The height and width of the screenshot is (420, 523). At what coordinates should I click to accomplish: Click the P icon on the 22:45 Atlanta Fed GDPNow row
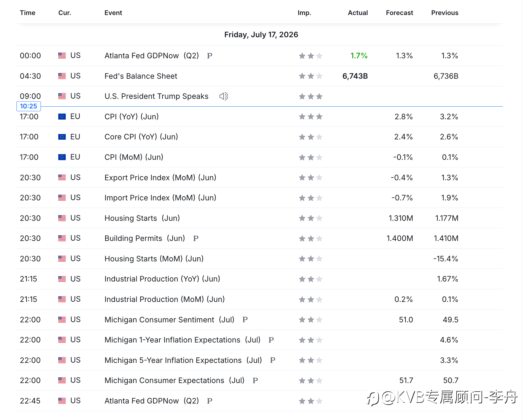pyautogui.click(x=210, y=401)
